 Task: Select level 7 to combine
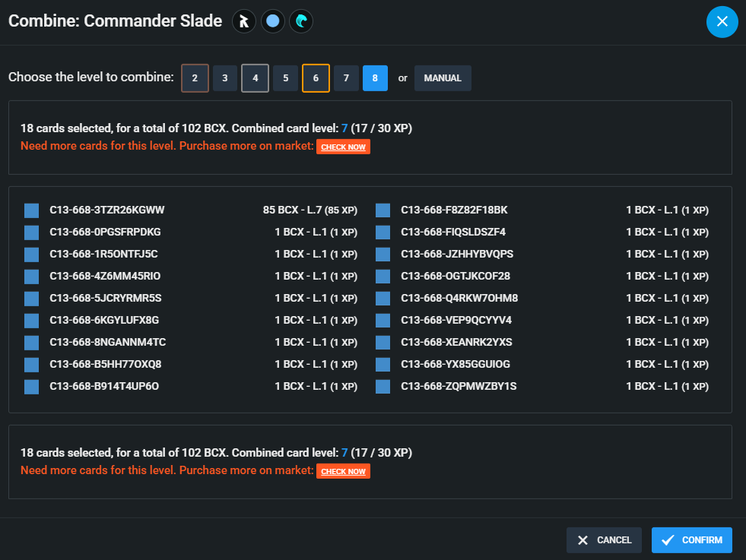tap(346, 78)
